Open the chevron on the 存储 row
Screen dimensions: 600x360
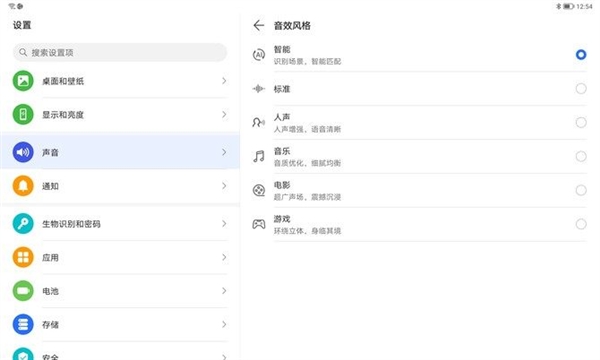(x=224, y=324)
